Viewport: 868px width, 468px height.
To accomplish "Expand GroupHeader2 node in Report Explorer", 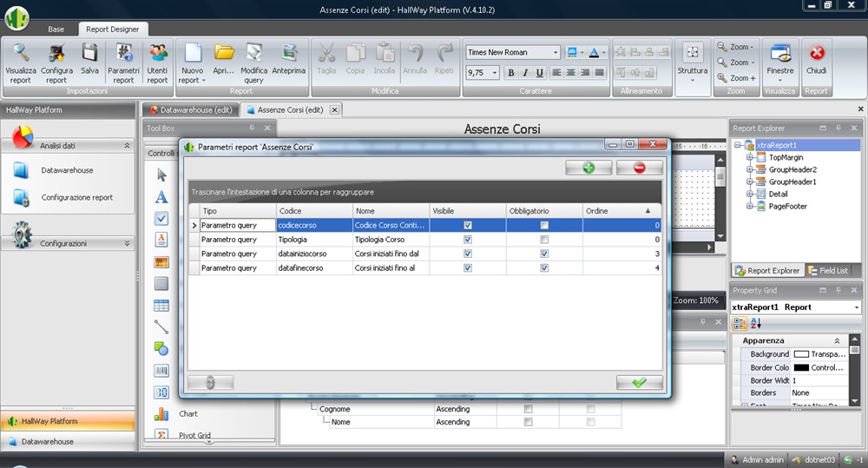I will (750, 169).
